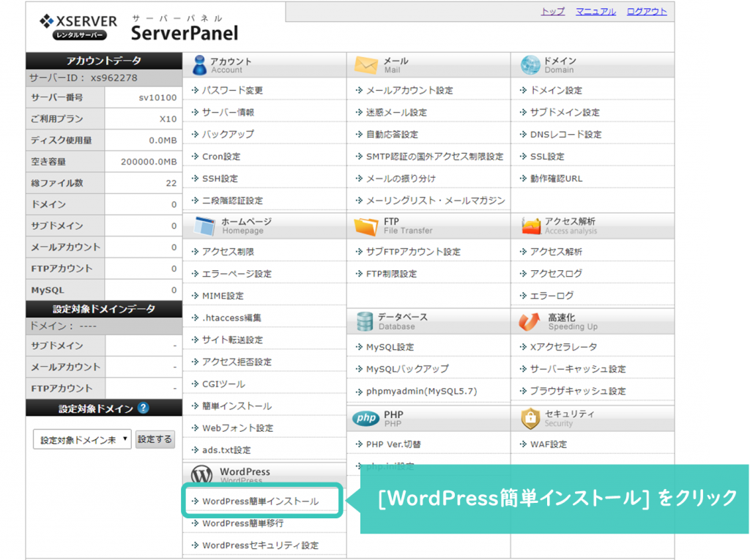Screen dimensions: 750x560
Task: Open パスワード変更
Action: coord(232,90)
